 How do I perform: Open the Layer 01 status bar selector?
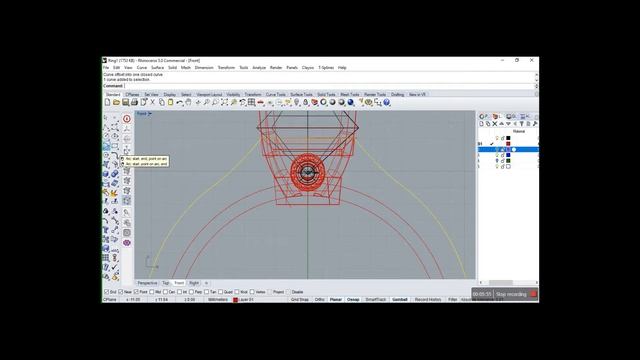(244, 300)
